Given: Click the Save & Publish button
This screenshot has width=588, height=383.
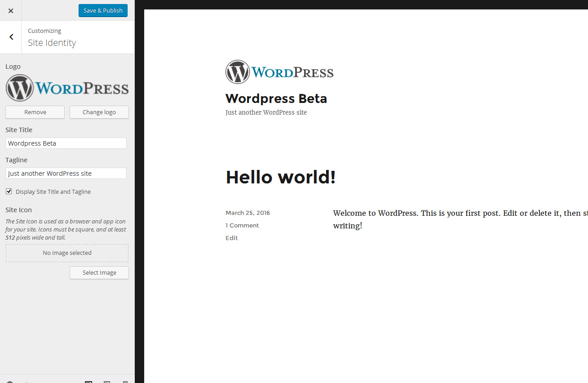Looking at the screenshot, I should pyautogui.click(x=103, y=10).
